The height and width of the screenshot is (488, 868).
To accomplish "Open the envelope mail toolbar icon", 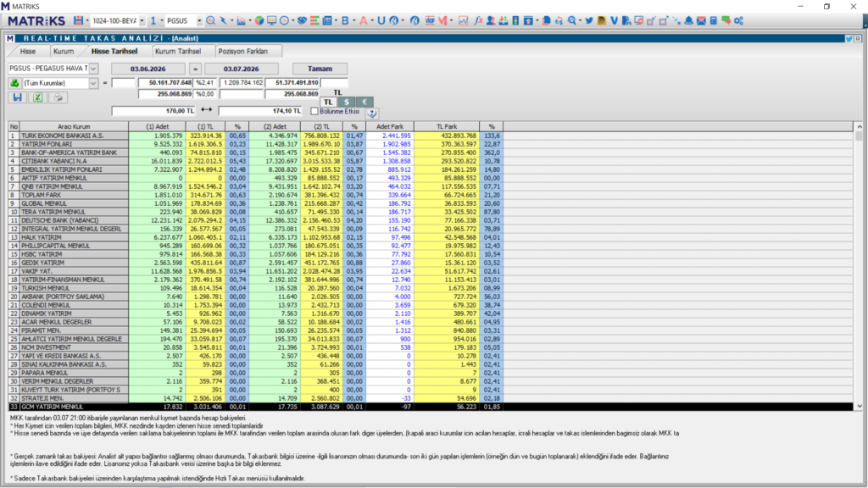I will 701,20.
